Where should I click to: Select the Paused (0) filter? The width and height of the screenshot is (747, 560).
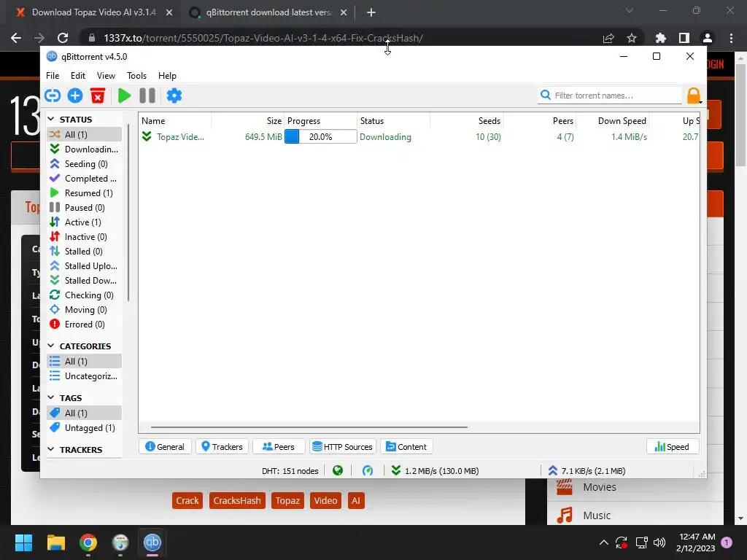pos(85,208)
